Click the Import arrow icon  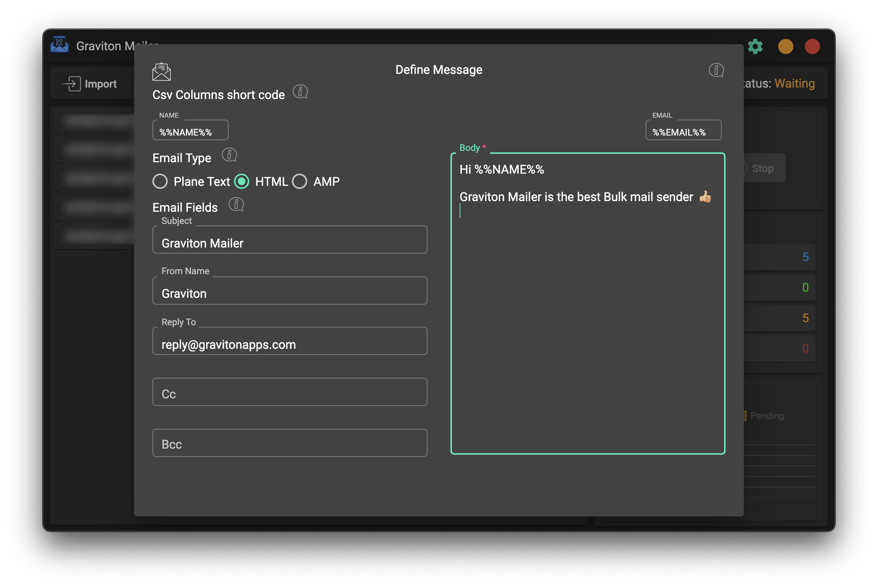tap(72, 83)
